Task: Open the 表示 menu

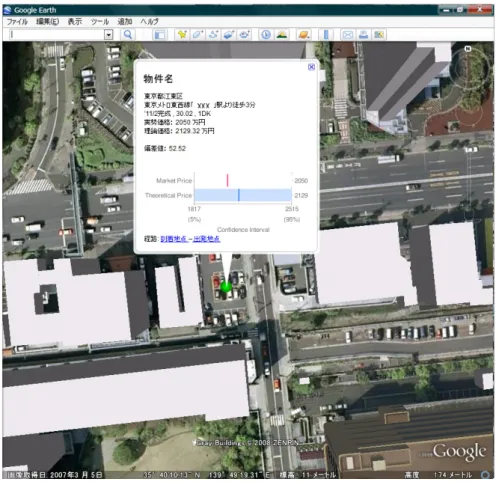Action: pos(75,22)
